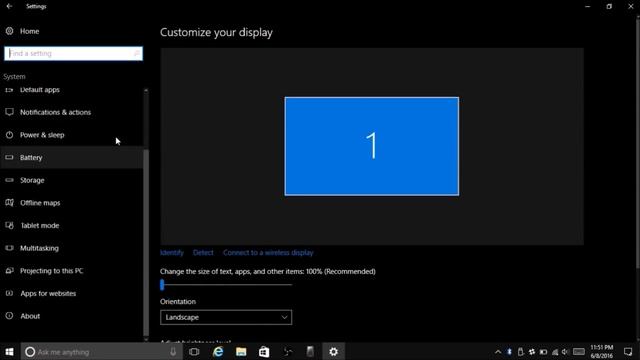Select Battery in the sidebar
Image resolution: width=640 pixels, height=360 pixels.
point(72,158)
